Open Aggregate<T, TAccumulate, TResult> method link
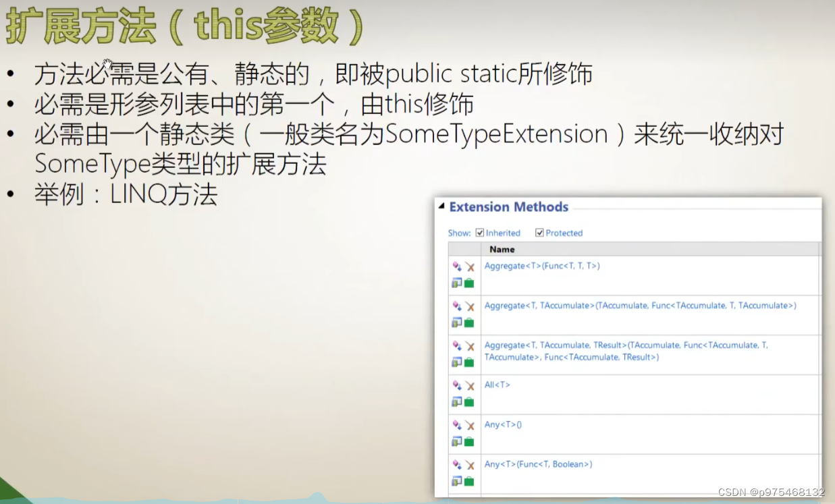The height and width of the screenshot is (504, 835). coord(626,351)
